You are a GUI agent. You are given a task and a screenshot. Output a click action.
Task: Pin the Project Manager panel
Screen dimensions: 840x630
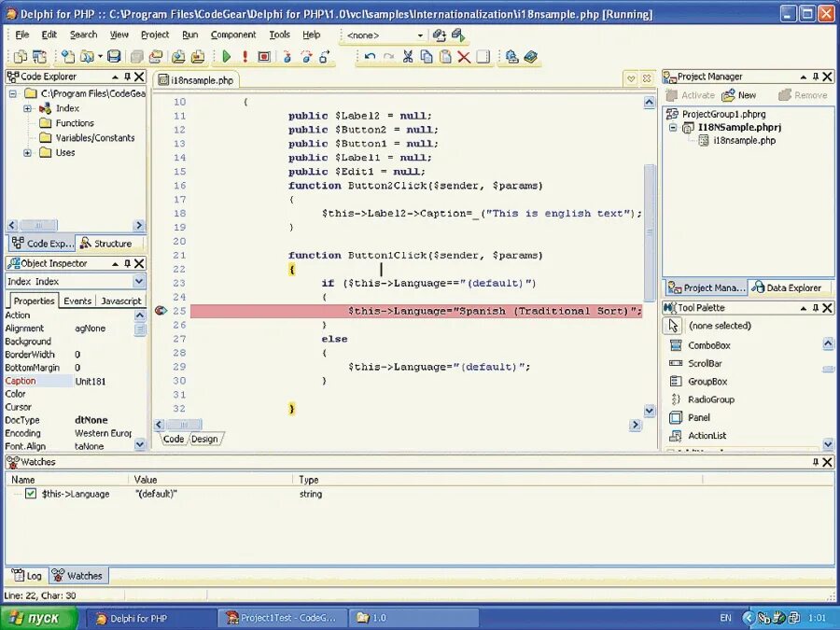click(816, 77)
